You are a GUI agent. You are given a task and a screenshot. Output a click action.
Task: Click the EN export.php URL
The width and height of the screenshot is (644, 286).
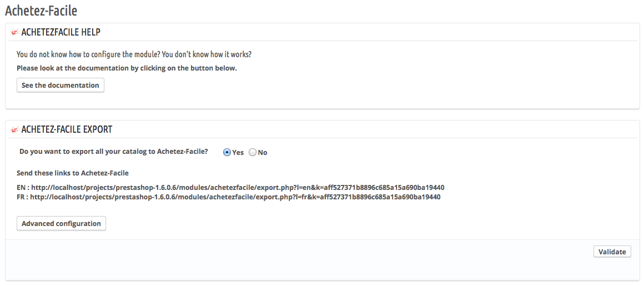238,188
